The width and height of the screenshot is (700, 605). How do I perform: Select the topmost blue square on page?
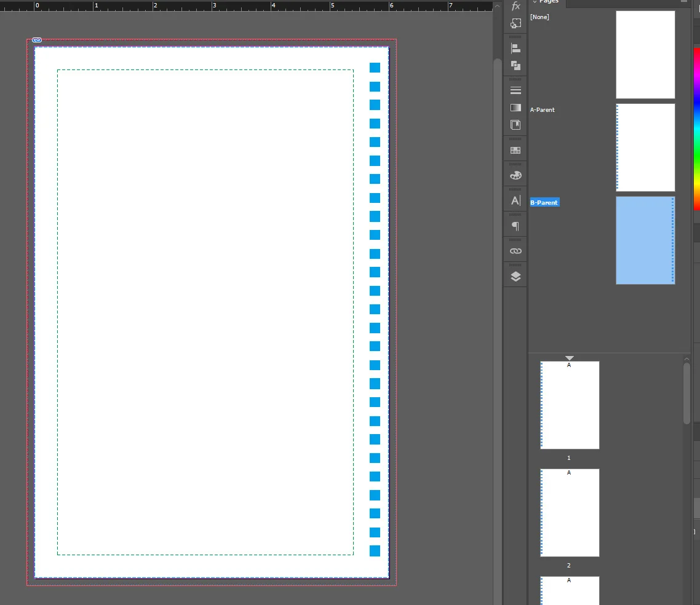coord(375,68)
